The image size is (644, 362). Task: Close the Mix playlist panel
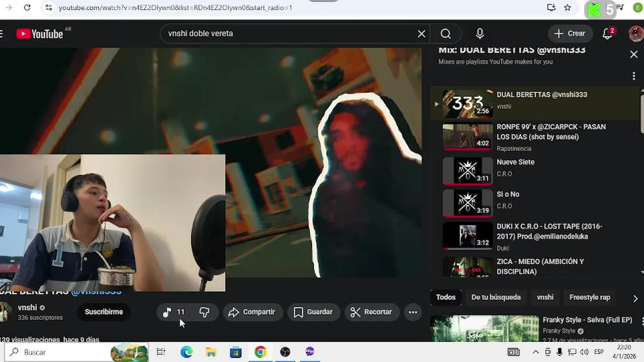[x=634, y=54]
